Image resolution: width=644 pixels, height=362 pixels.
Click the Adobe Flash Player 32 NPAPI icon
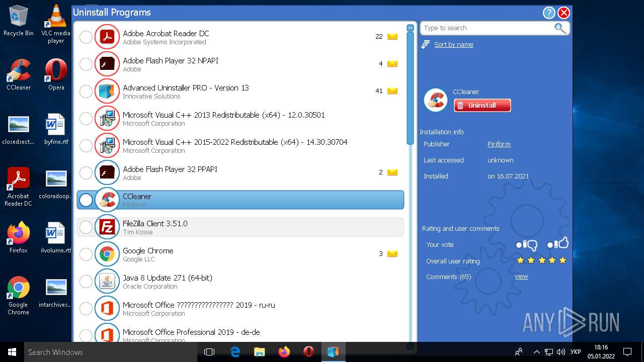[x=107, y=64]
